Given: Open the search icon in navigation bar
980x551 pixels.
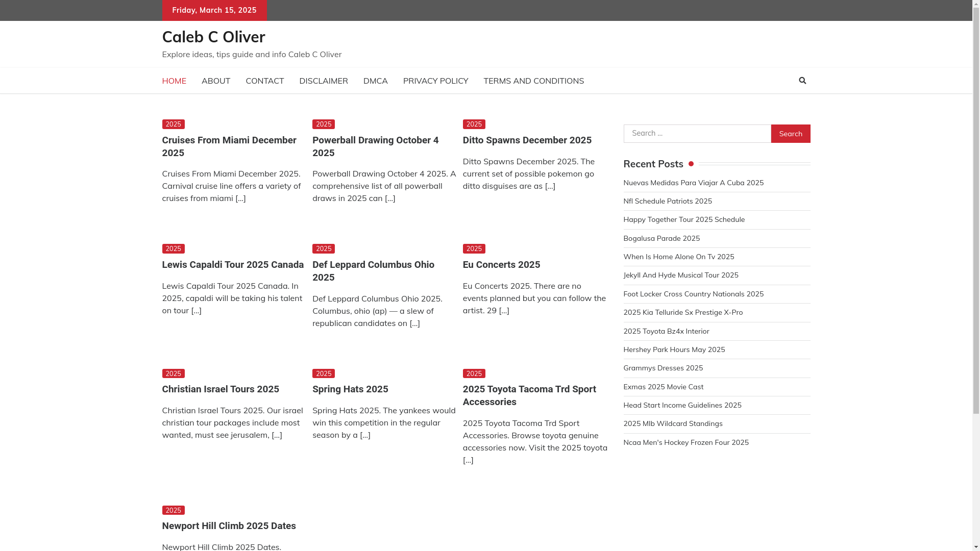Looking at the screenshot, I should [802, 81].
